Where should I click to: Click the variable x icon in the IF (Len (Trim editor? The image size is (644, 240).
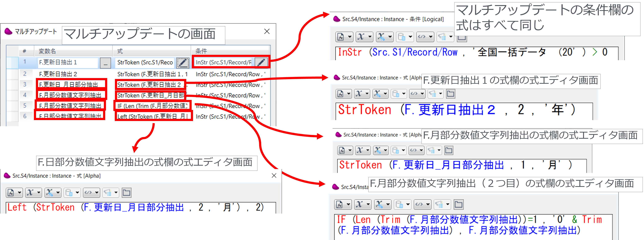(359, 205)
